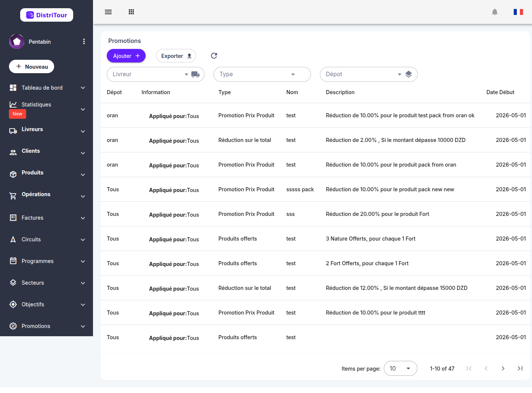Click the Pentabin avatar image
The image size is (532, 393).
17,41
